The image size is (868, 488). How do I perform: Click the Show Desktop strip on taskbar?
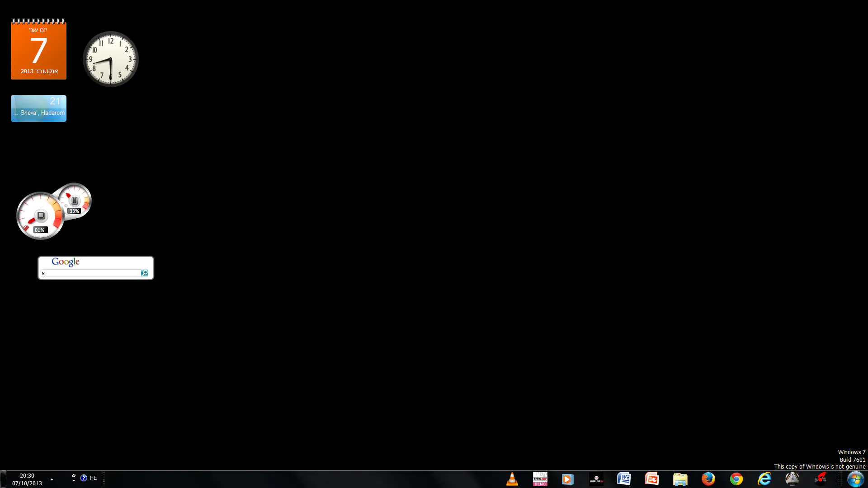coord(3,479)
